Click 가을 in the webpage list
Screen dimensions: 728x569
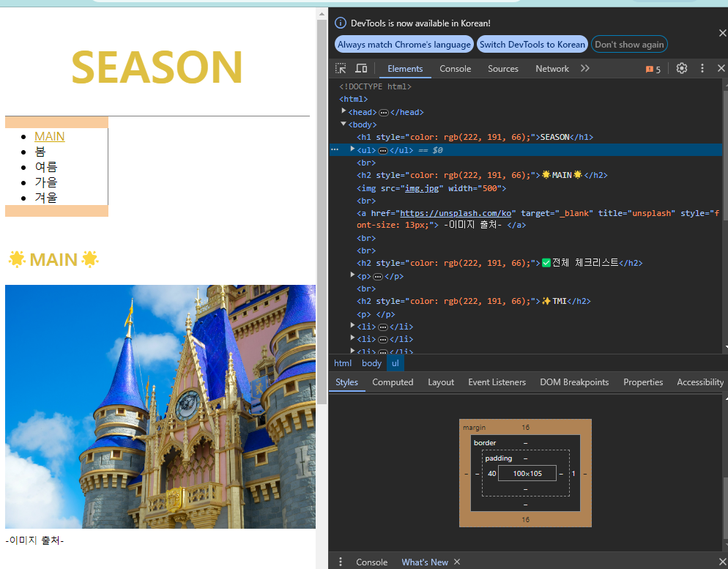[x=46, y=182]
